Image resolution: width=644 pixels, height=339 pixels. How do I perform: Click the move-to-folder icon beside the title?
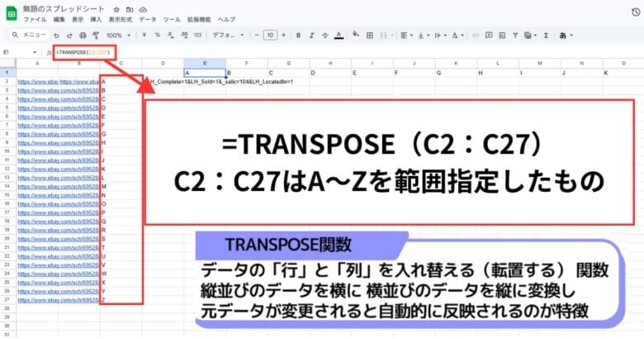point(130,9)
